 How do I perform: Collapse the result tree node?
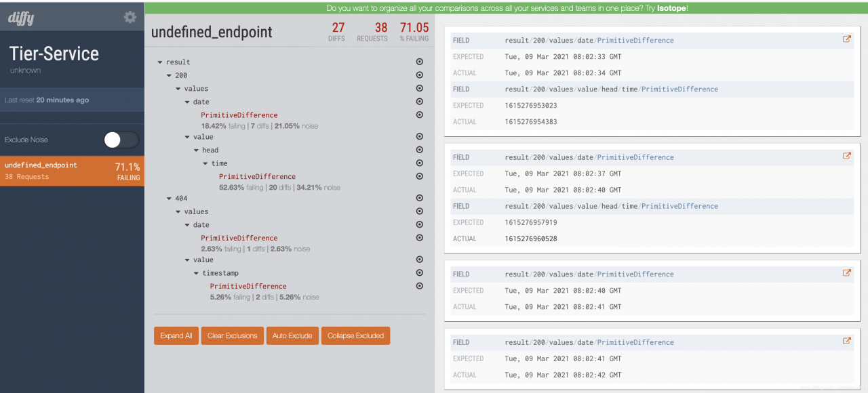point(160,62)
